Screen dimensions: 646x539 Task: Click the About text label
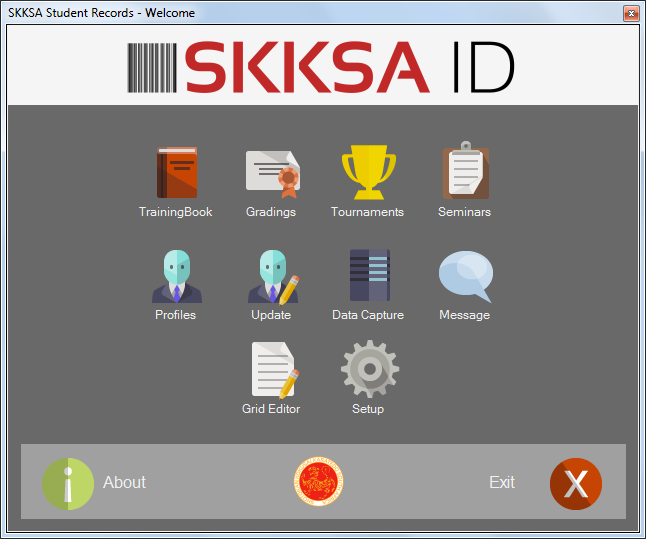pos(124,483)
